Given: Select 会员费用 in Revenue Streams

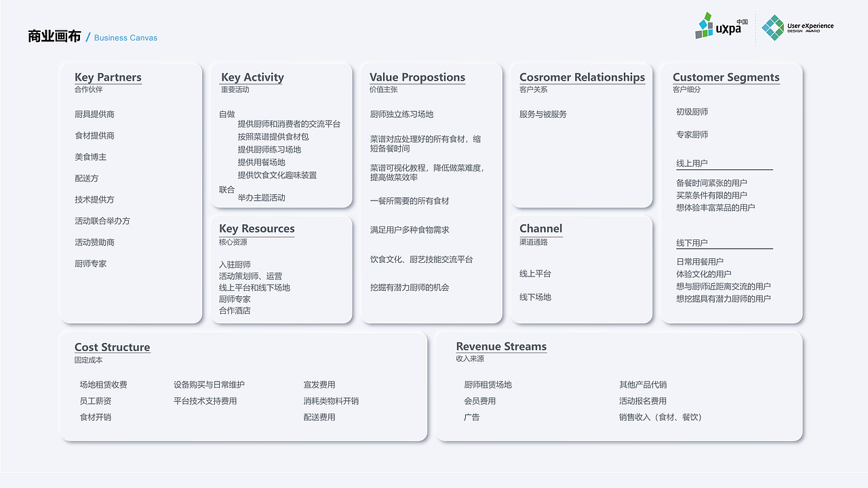Looking at the screenshot, I should click(x=479, y=401).
